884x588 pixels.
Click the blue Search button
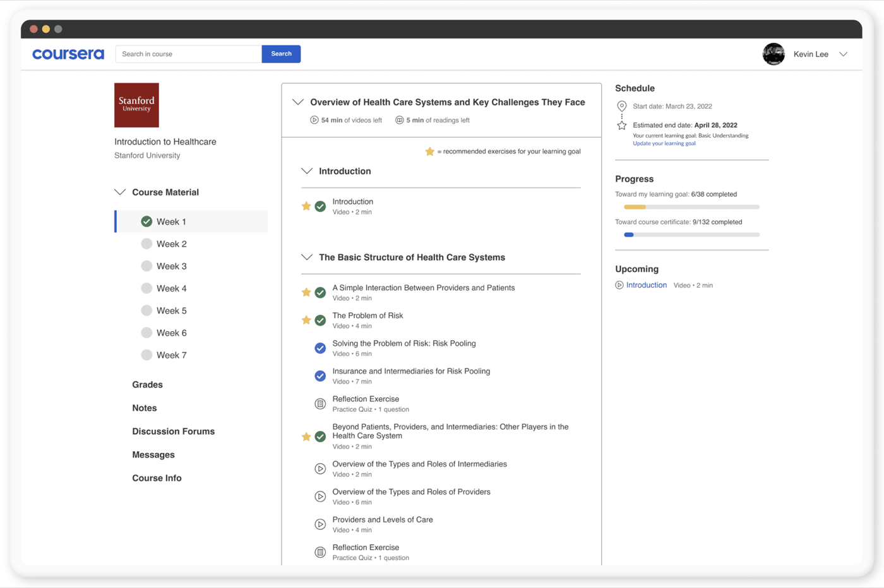pos(281,54)
